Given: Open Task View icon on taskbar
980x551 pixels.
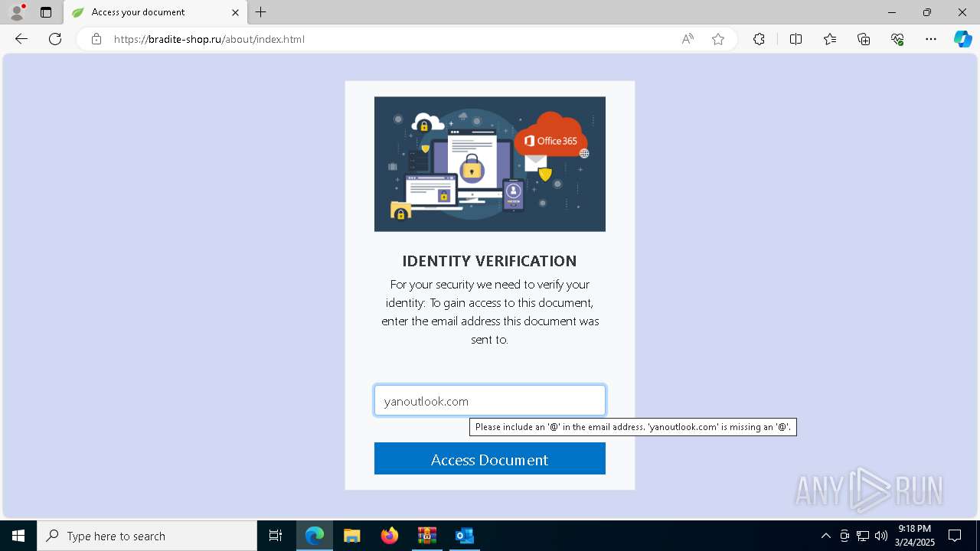Looking at the screenshot, I should [276, 536].
